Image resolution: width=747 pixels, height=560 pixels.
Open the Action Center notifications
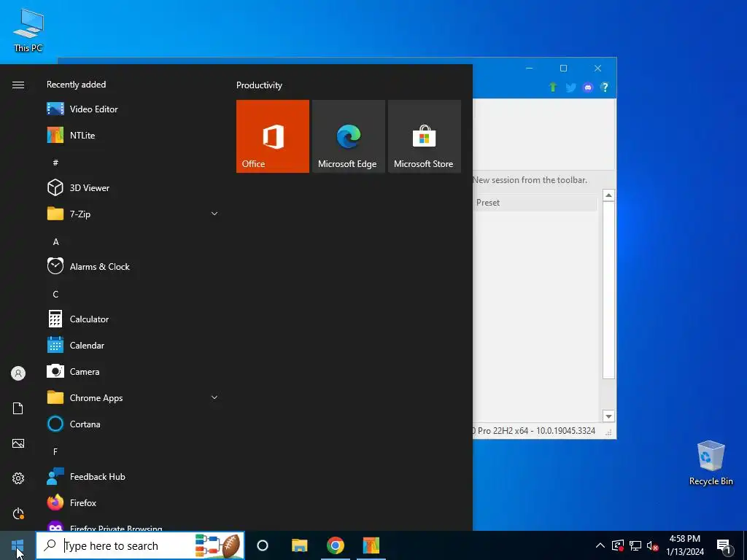(724, 545)
